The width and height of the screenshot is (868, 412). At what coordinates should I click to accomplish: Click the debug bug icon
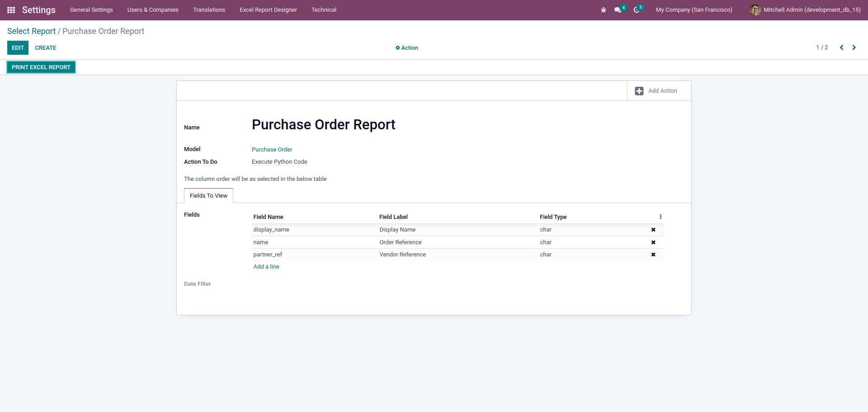click(604, 10)
